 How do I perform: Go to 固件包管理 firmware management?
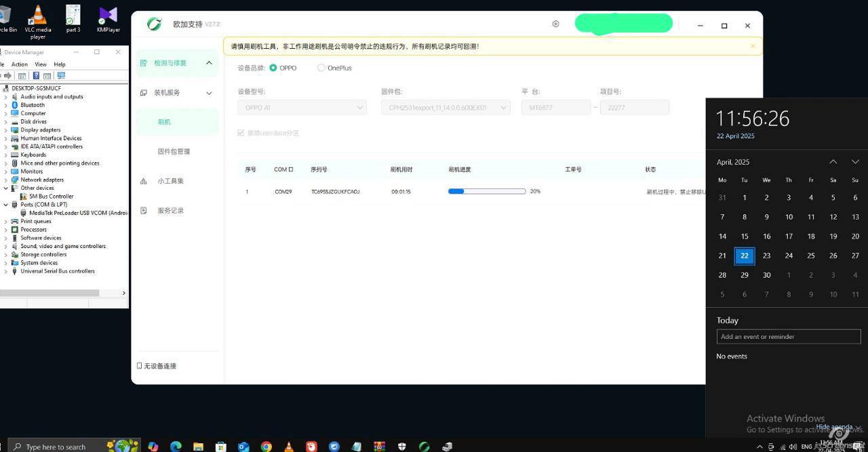[x=174, y=152]
